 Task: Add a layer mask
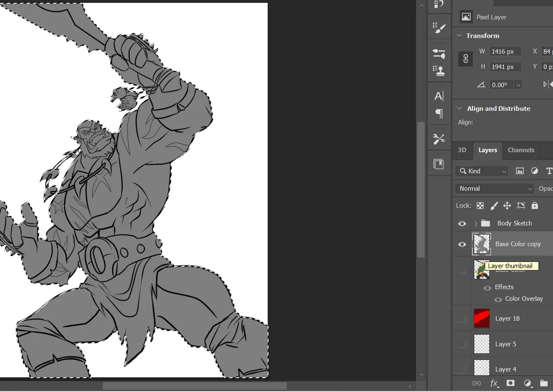[x=510, y=383]
